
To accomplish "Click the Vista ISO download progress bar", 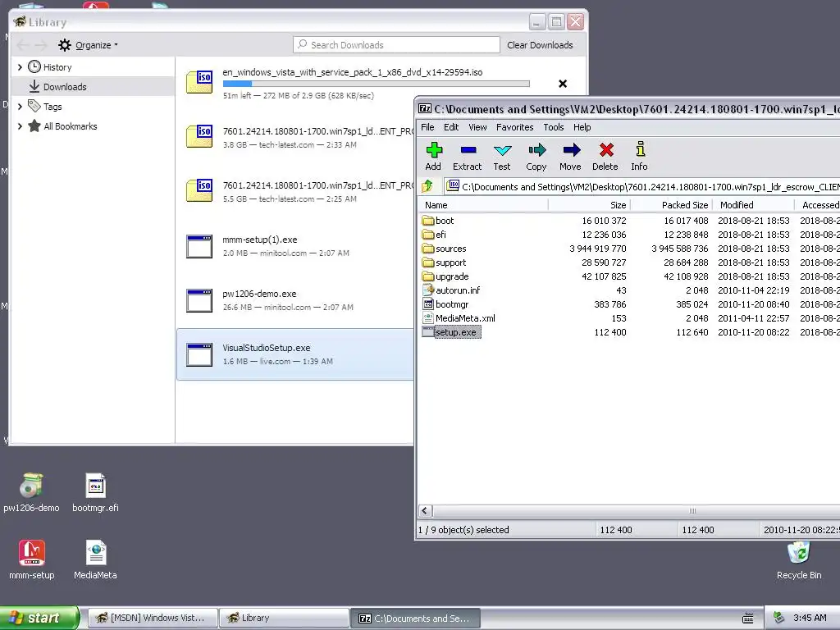I will (376, 84).
